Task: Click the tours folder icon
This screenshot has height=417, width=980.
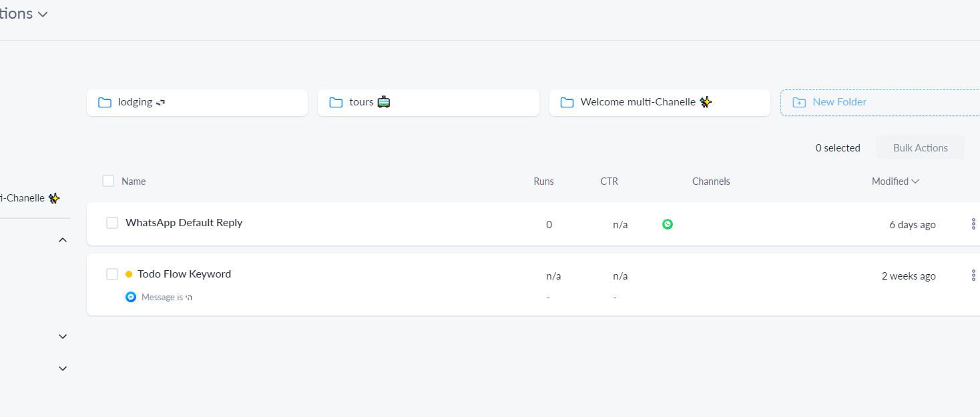Action: (336, 103)
